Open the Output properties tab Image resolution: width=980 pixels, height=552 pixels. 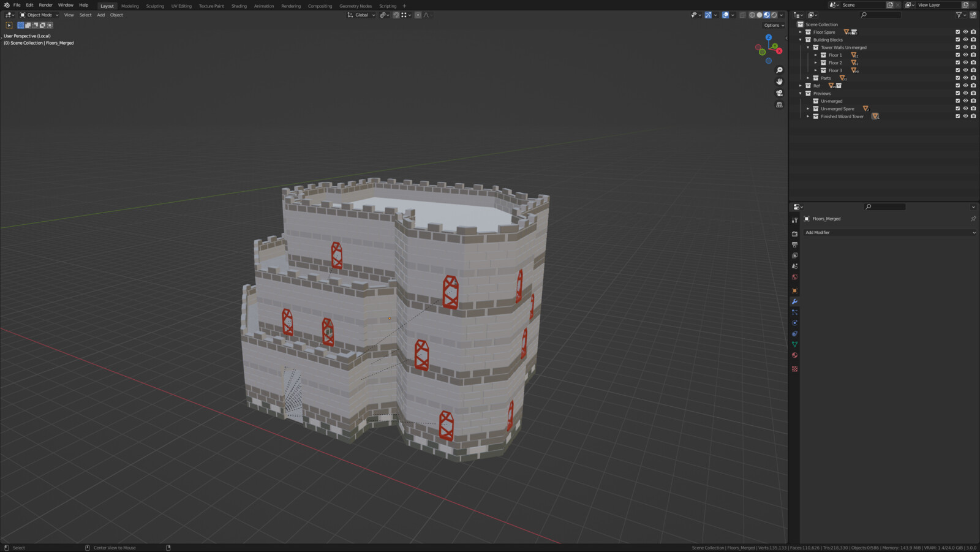[794, 244]
